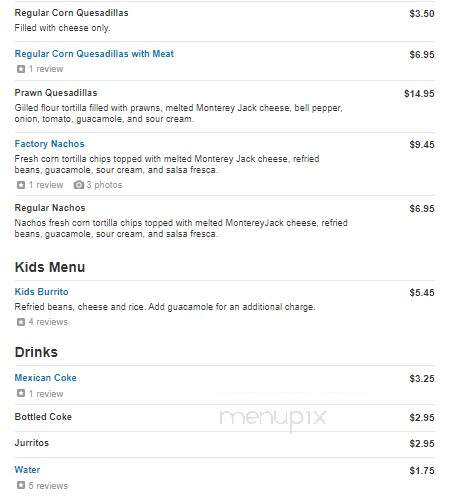Click the Regular Nachos item title
The height and width of the screenshot is (500, 452).
(50, 208)
